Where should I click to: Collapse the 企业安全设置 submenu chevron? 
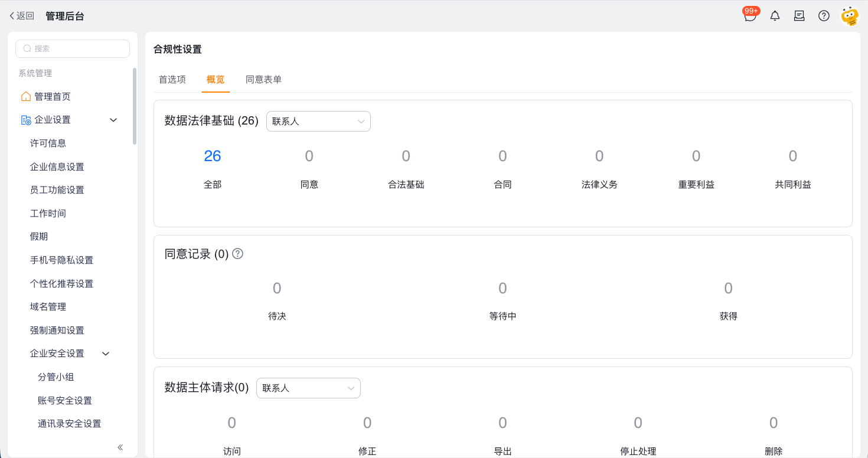[106, 354]
